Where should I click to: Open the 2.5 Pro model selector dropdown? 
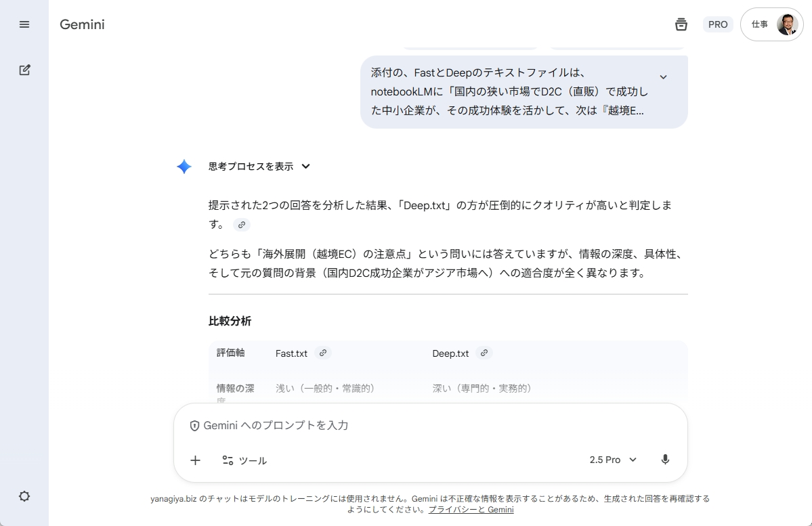(613, 460)
